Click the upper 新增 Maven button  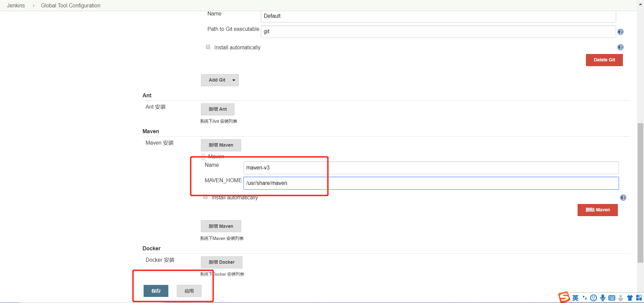tap(221, 145)
